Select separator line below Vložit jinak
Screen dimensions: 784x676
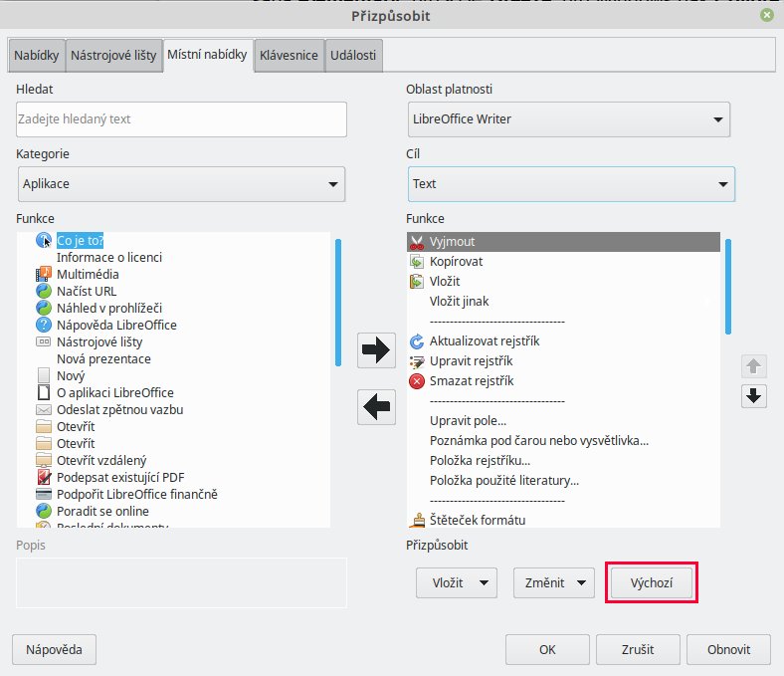[x=497, y=322]
